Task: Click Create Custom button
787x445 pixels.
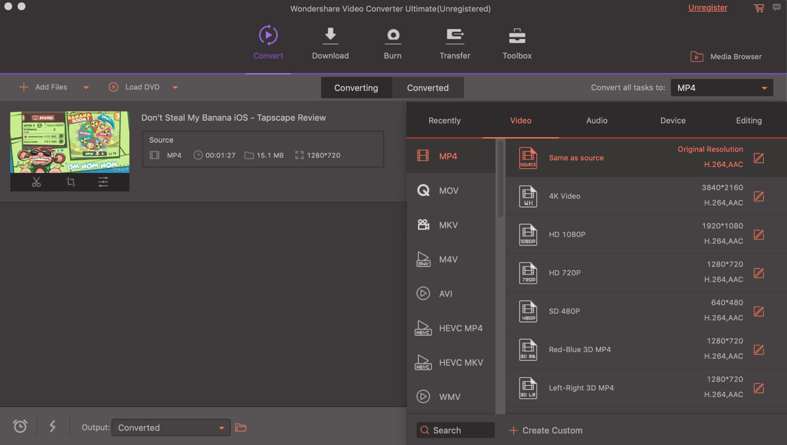Action: [x=546, y=430]
